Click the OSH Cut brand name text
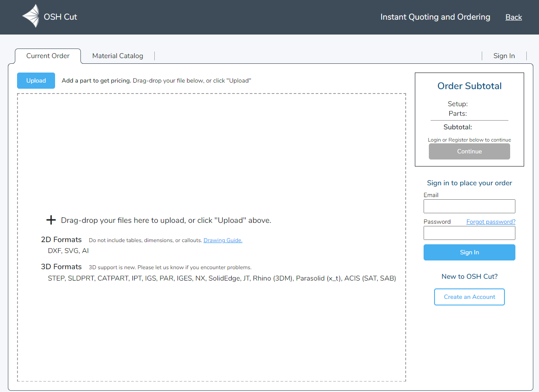Screen dimensions: 539x392 (60, 17)
